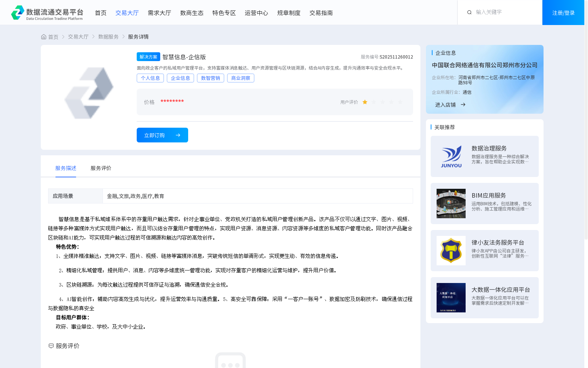Screen dimensions: 588x368
Task: Click the 服务评价 comment bubble icon
Action: (51, 346)
